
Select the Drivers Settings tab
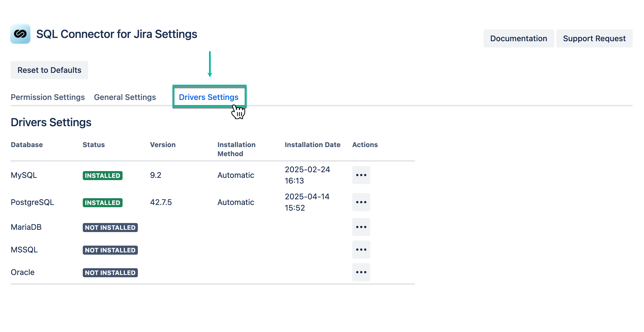[209, 97]
